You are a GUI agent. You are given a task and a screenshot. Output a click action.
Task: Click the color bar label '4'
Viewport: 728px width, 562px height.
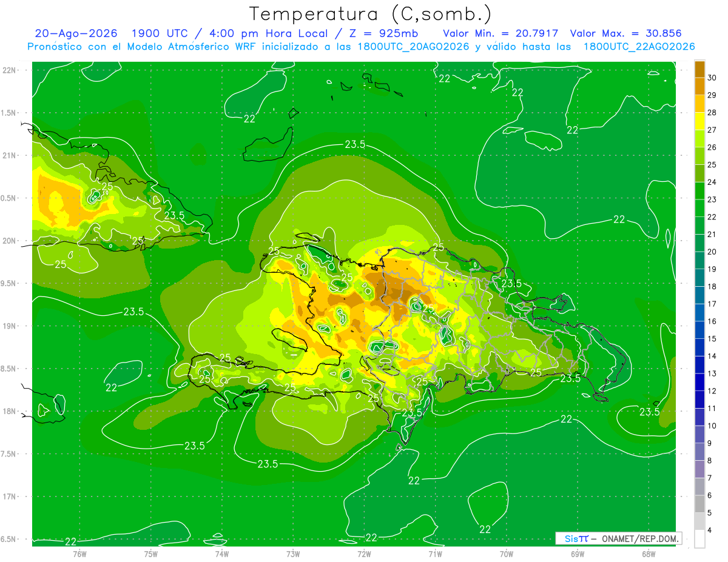tap(710, 530)
